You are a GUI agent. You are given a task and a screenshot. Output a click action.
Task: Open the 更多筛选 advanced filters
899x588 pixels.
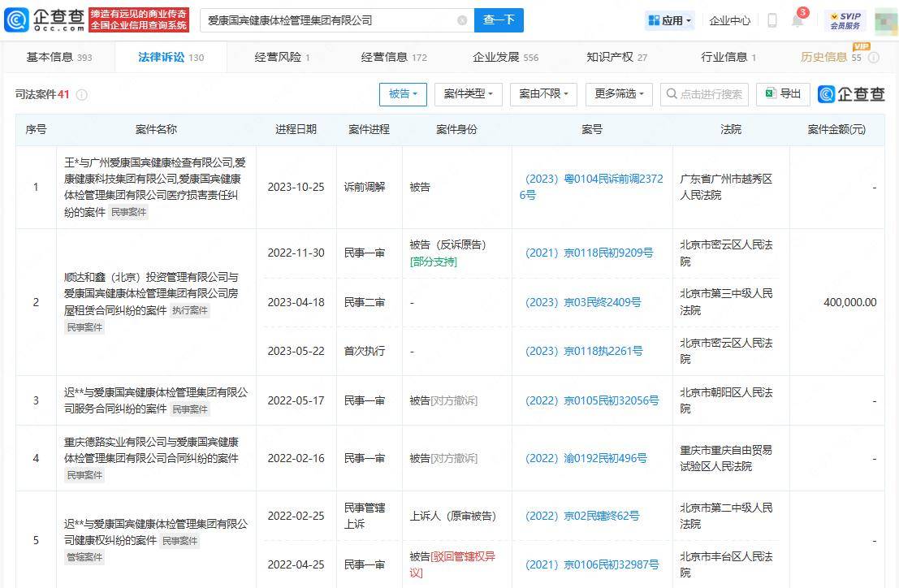pos(618,94)
